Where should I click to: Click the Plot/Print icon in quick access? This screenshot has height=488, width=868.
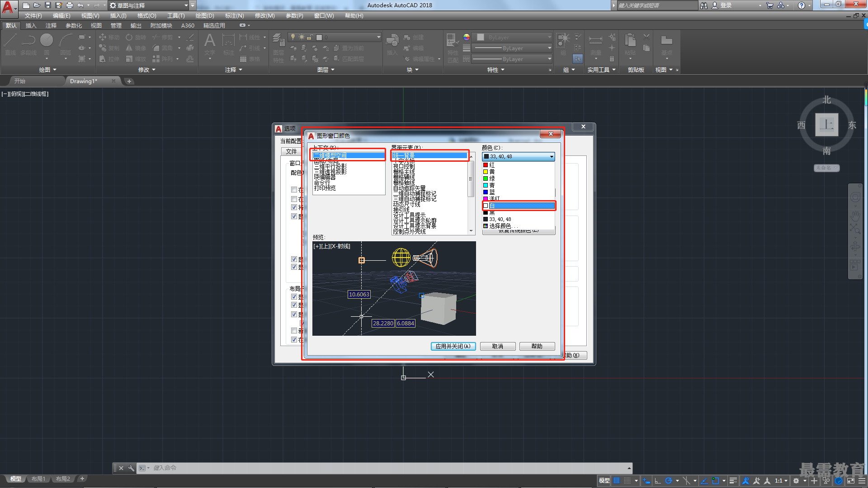click(70, 5)
